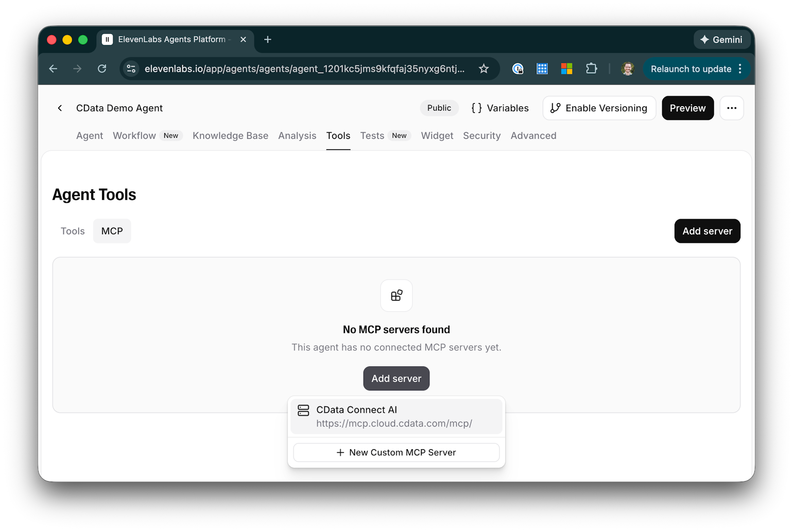The image size is (793, 532).
Task: Select the Tools sub-tab under Agent Tools
Action: [73, 232]
